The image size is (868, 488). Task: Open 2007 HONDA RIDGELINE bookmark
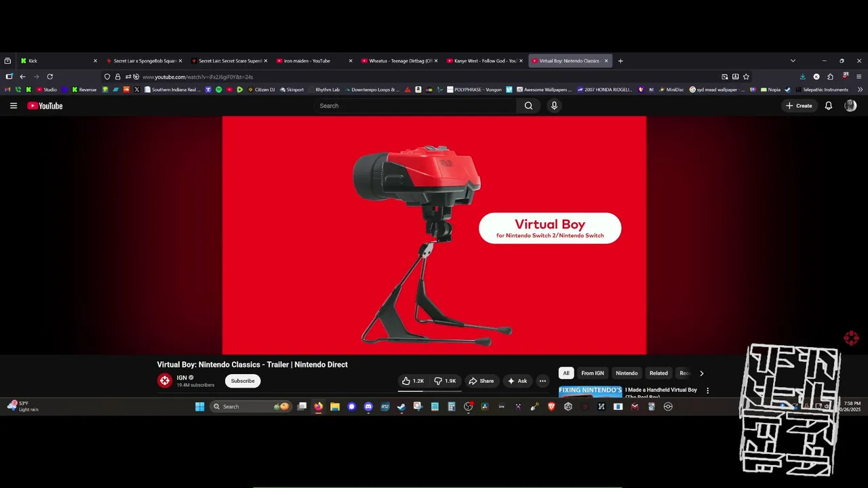coord(605,89)
